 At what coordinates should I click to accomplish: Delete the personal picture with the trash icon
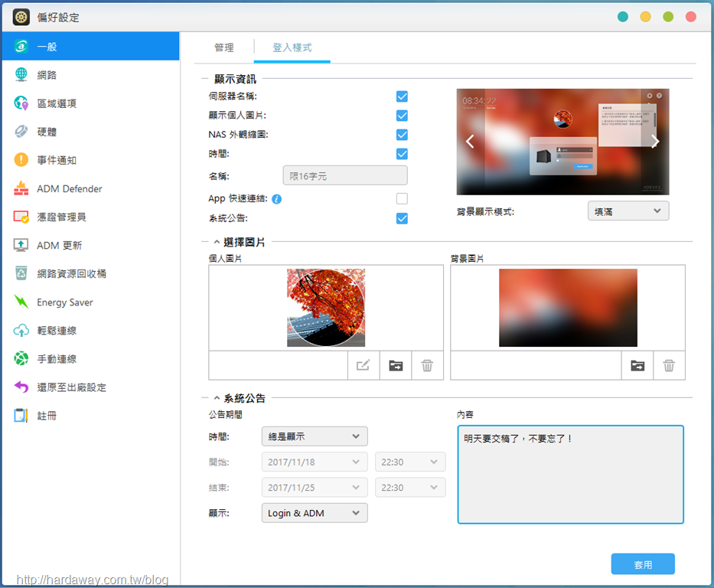coord(427,365)
